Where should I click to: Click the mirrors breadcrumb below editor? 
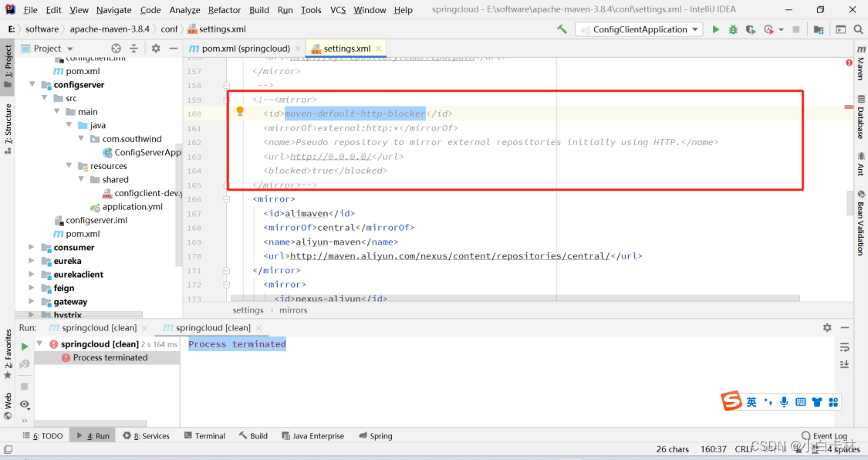pyautogui.click(x=293, y=310)
